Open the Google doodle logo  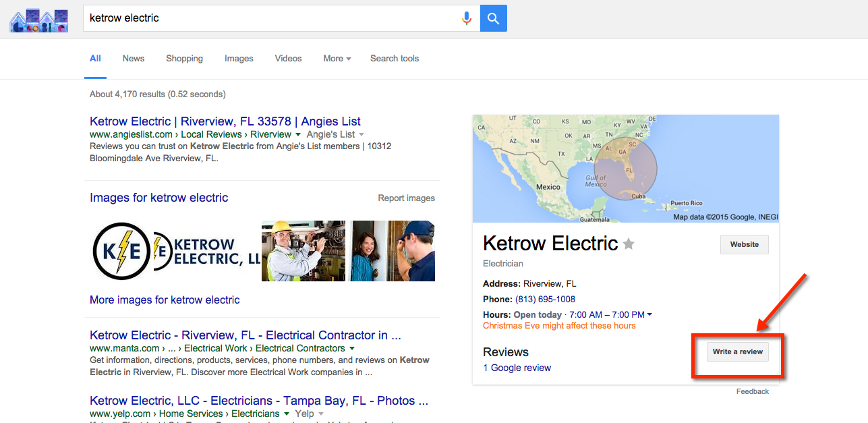point(39,20)
